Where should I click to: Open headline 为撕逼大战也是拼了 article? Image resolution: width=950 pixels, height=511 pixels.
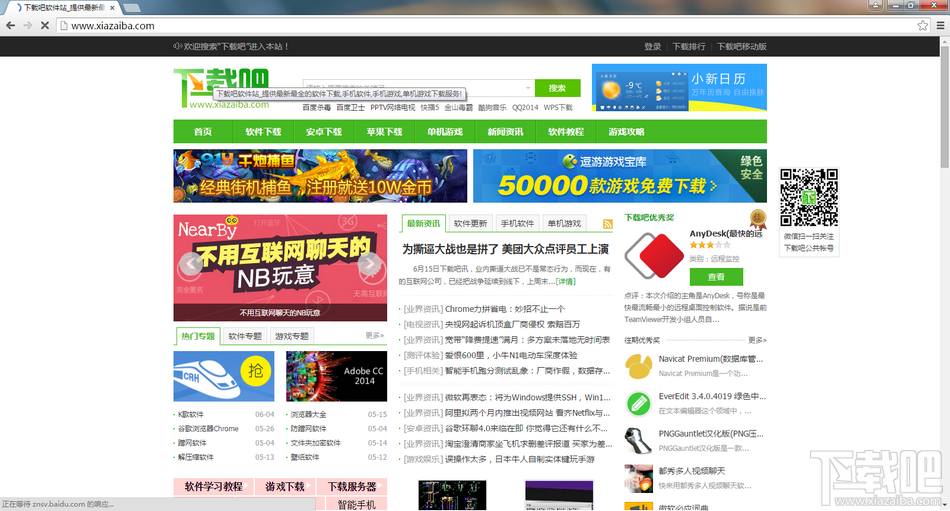(505, 249)
